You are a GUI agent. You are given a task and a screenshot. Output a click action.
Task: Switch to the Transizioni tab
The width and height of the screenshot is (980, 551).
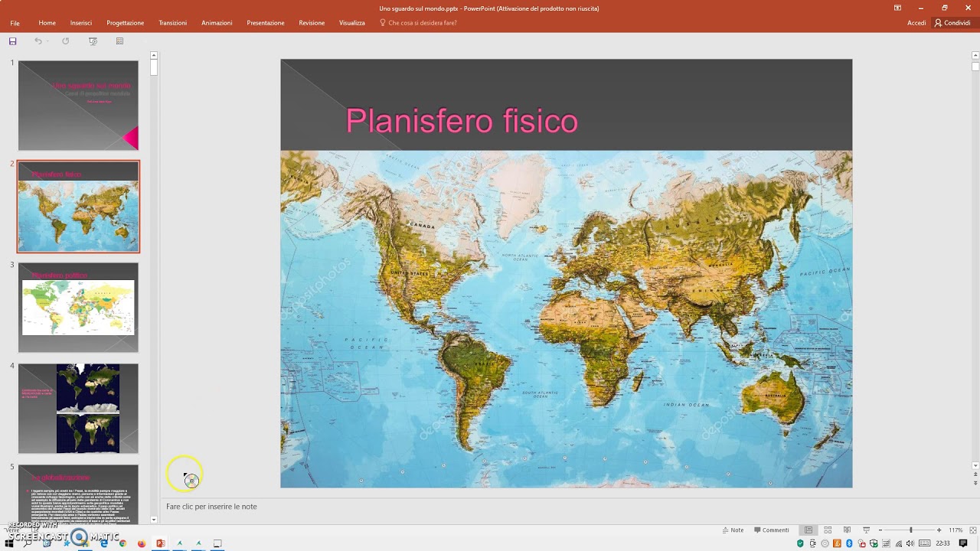(x=172, y=23)
